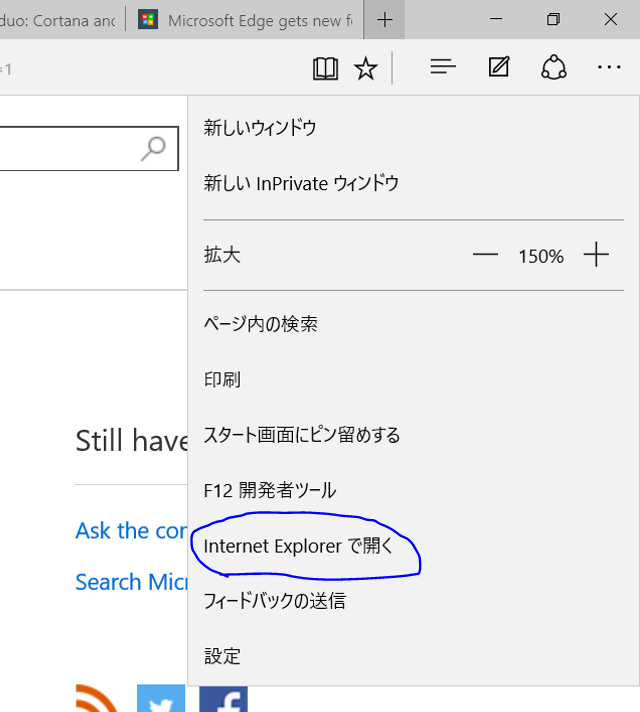The height and width of the screenshot is (712, 640).
Task: Open 設定 from the menu
Action: (x=222, y=656)
